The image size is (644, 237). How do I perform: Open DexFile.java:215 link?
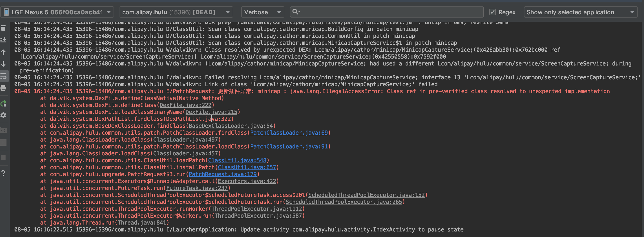click(211, 112)
